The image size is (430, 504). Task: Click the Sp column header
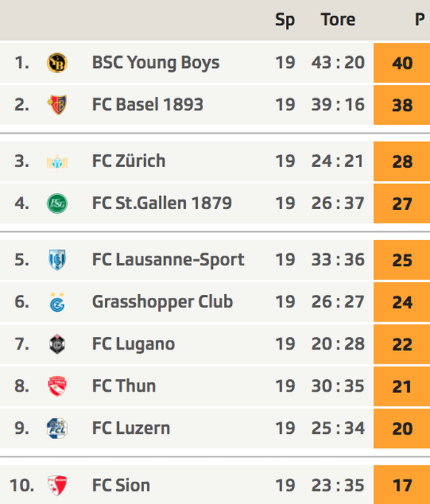pyautogui.click(x=284, y=20)
